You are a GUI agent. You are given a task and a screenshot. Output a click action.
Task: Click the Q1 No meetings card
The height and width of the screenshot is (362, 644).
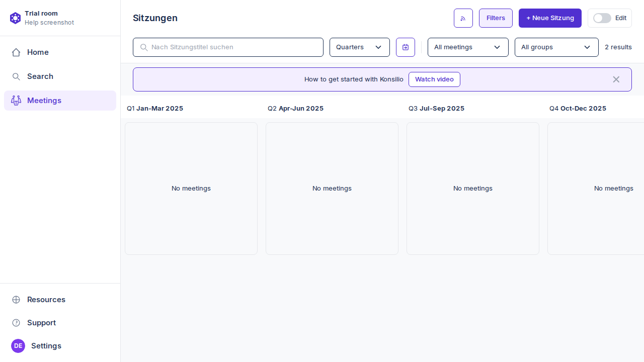point(191,189)
